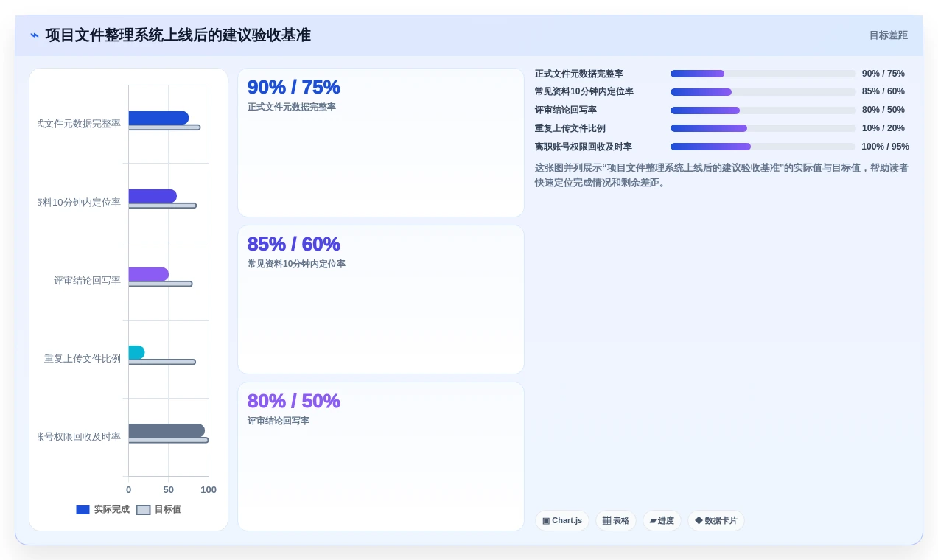Click the 离职账号权限回收及时率 progress bar
This screenshot has height=560, width=938.
763,147
